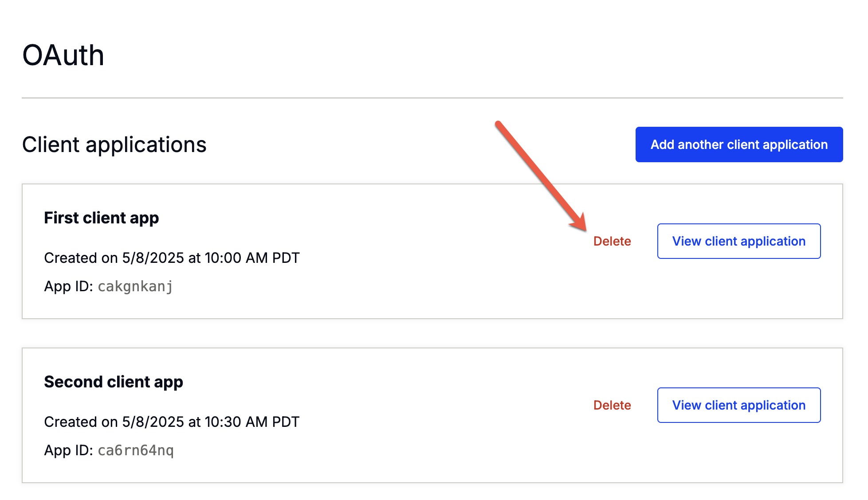
Task: Click Created on 5/8/2025 at 10:30 AM PDT text
Action: [x=172, y=422]
